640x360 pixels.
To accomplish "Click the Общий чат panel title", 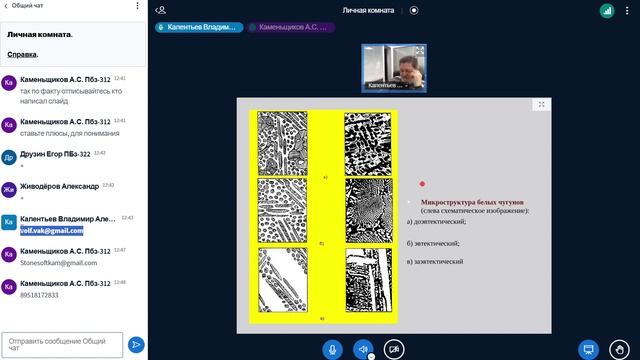I will [27, 6].
